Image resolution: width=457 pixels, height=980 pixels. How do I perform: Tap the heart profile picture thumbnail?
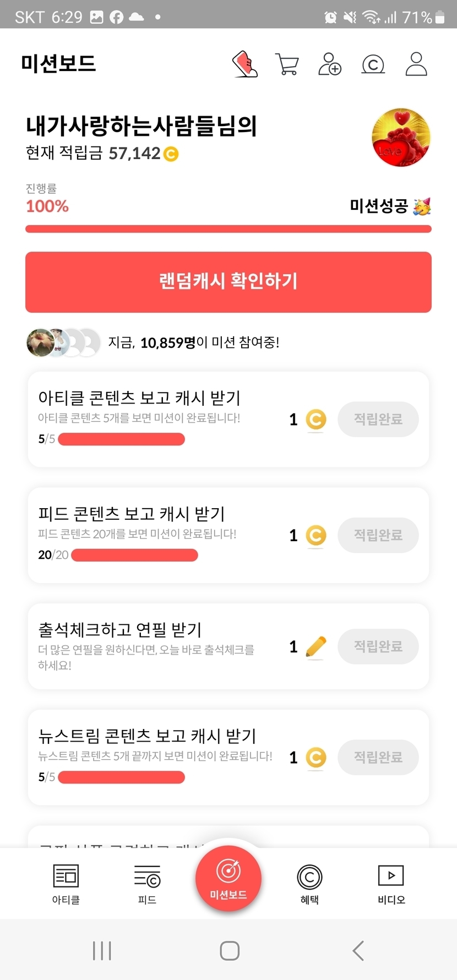click(401, 138)
